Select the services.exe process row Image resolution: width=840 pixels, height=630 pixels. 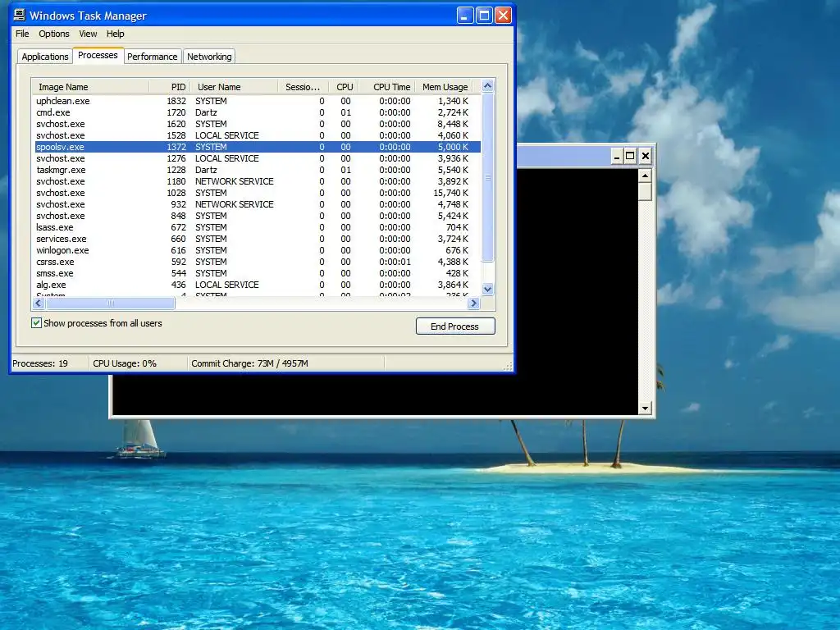coord(257,239)
